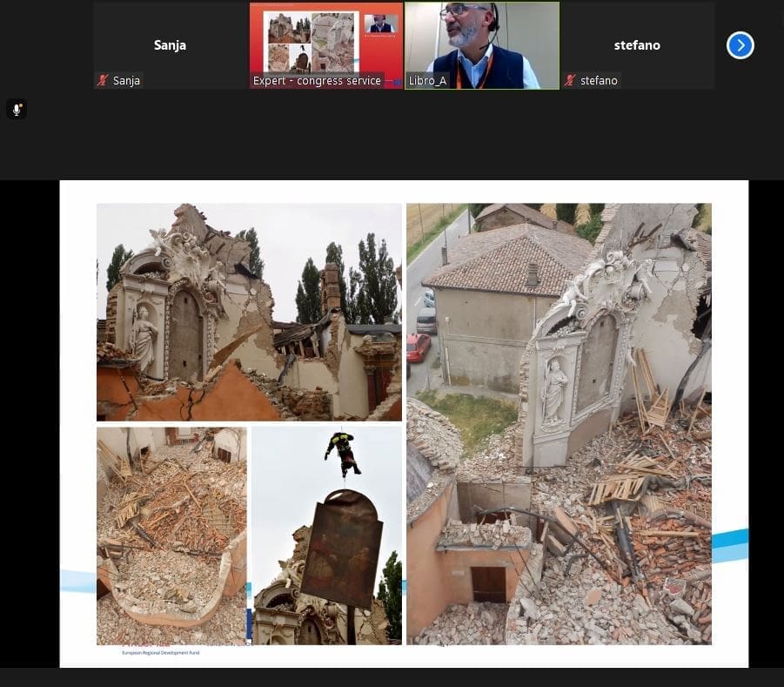784x687 pixels.
Task: Select stefano's participant video tile
Action: [637, 39]
